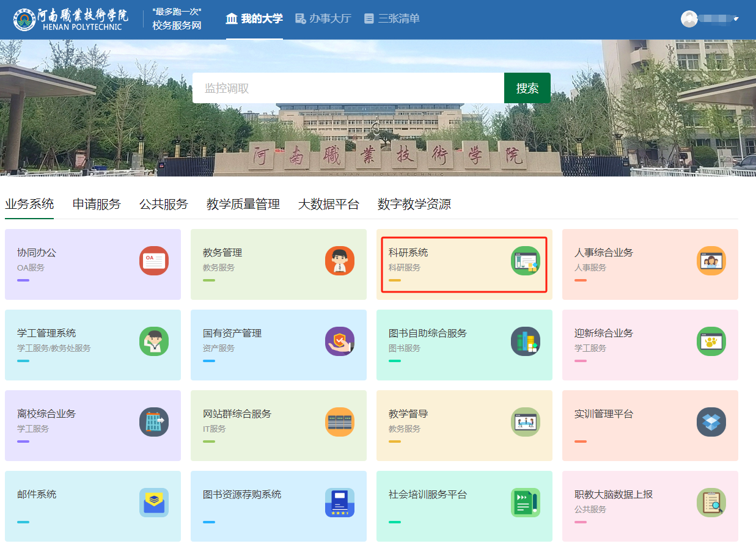Focus the 监控调取 search input field
The width and height of the screenshot is (756, 549).
pyautogui.click(x=348, y=89)
